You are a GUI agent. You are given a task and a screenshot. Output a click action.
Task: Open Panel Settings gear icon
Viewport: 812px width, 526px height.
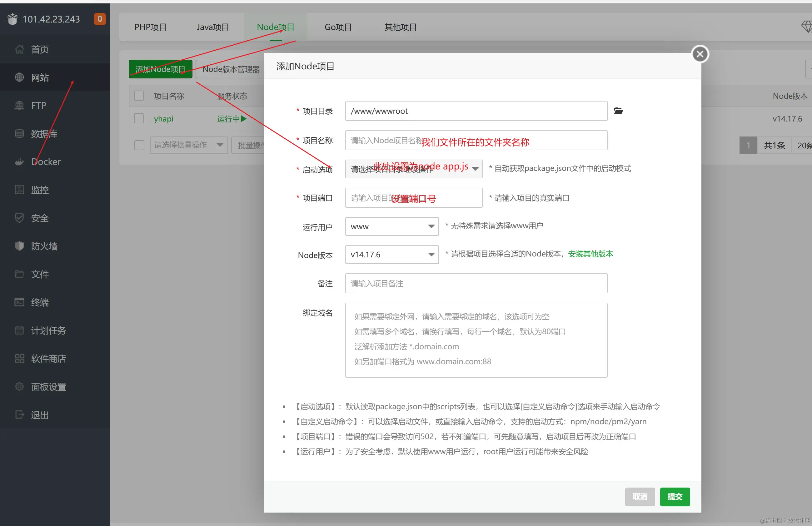[19, 386]
